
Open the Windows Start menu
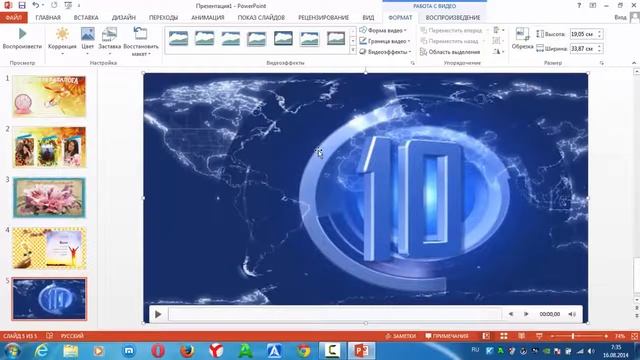[x=12, y=351]
